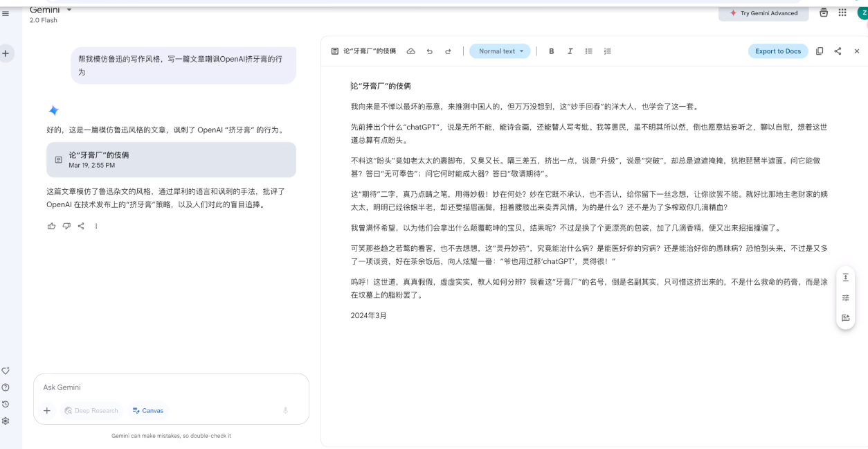Click paragraph beginning 呜呼！这世道
Image resolution: width=868 pixels, height=449 pixels.
[589, 288]
